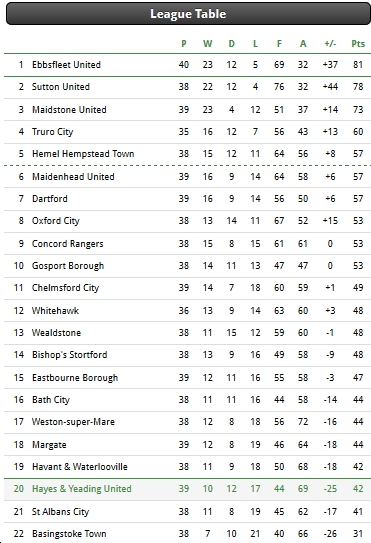Click the League Table header bar
This screenshot has height=543, width=371.
coord(188,14)
